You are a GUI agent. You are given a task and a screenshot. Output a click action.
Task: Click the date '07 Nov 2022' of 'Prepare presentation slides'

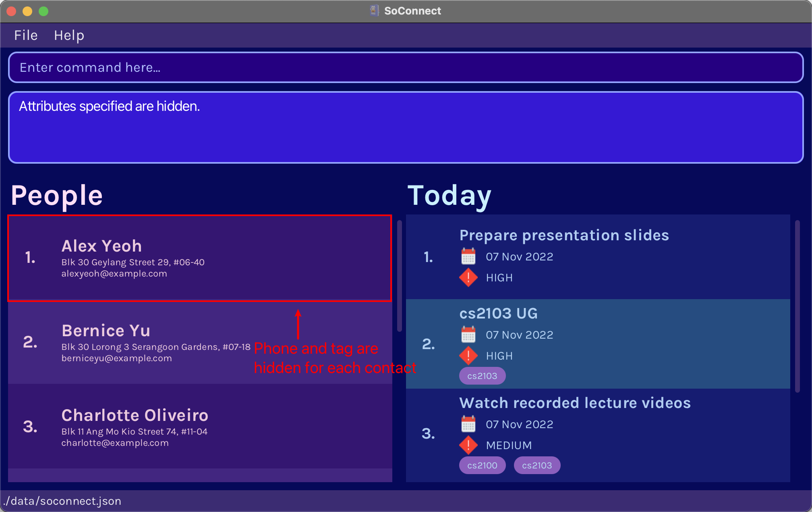coord(519,256)
